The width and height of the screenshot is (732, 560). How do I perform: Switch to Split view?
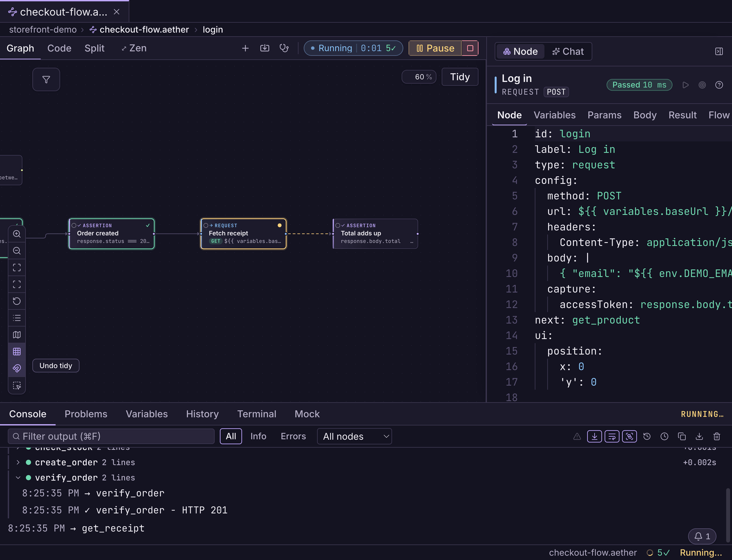(x=94, y=48)
